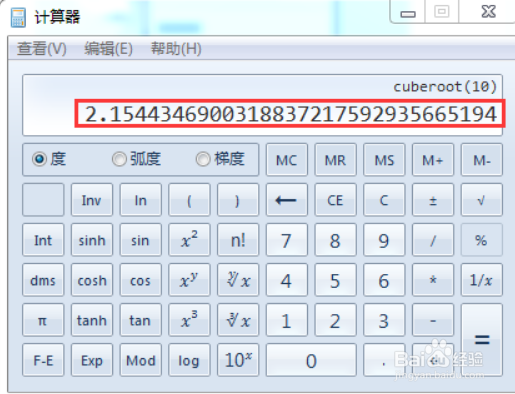Click the y-th root of x button
Viewport: 515px width, 394px height.
click(x=238, y=280)
